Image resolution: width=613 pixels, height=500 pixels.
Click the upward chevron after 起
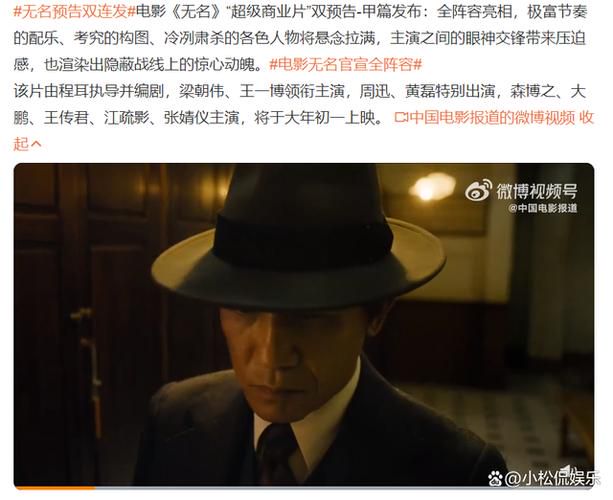pos(35,144)
